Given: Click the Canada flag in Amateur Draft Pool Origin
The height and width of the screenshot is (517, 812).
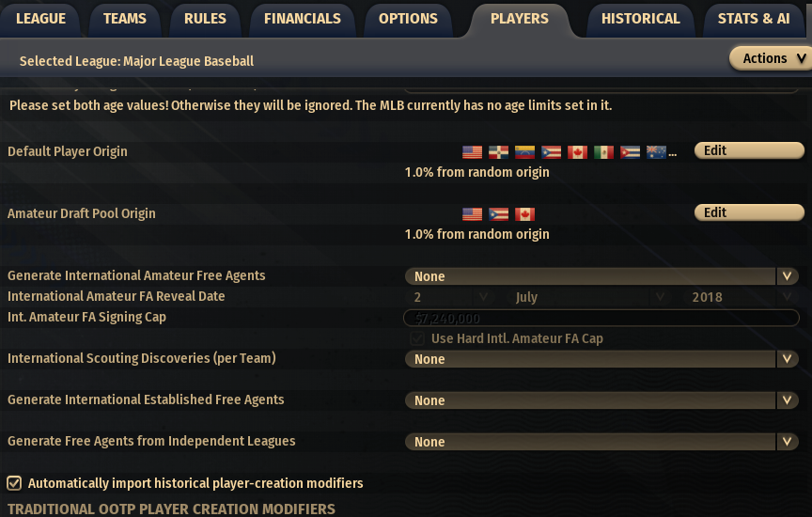Looking at the screenshot, I should pyautogui.click(x=524, y=213).
